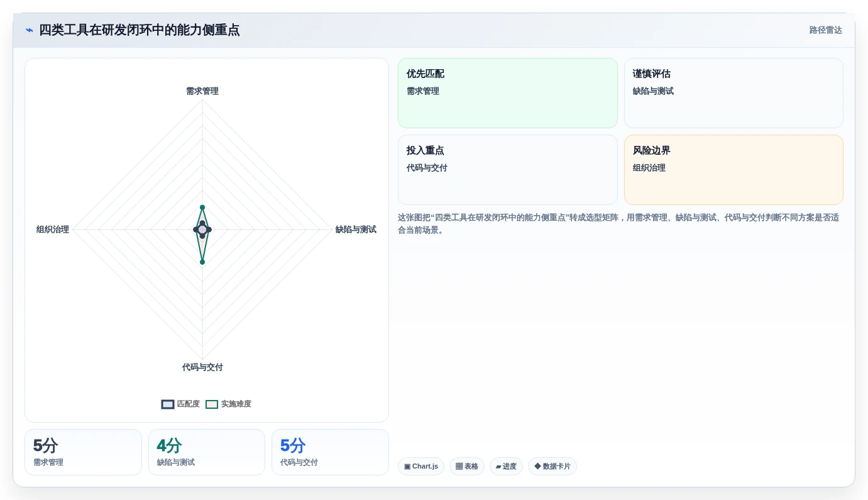Click the 缺陷与测试 radar axis label
868x500 pixels.
356,230
